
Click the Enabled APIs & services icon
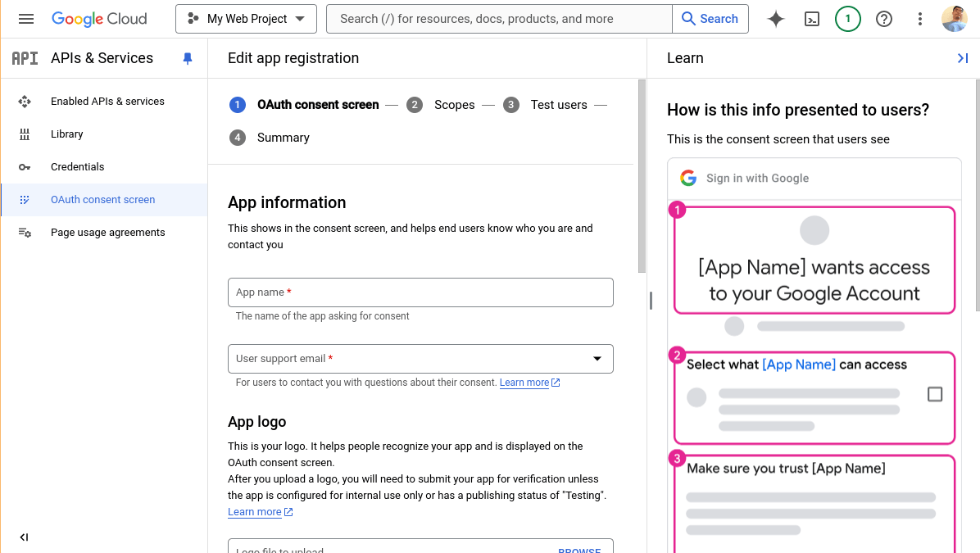pyautogui.click(x=25, y=102)
